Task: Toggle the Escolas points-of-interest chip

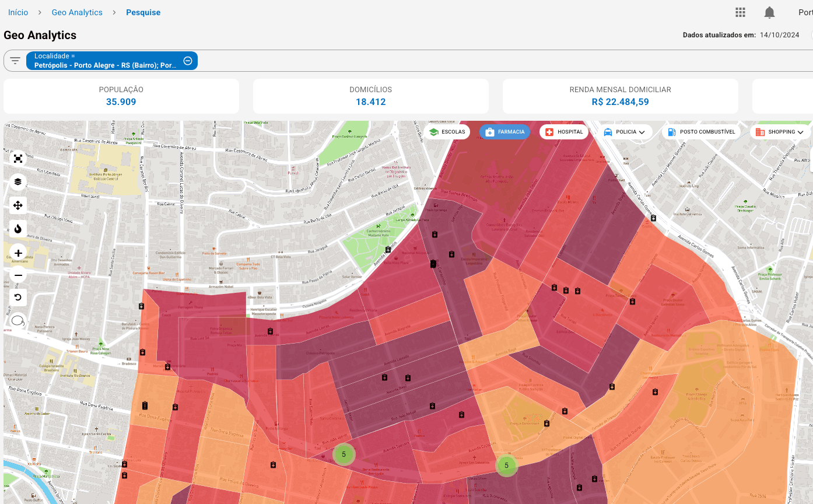Action: click(x=447, y=132)
